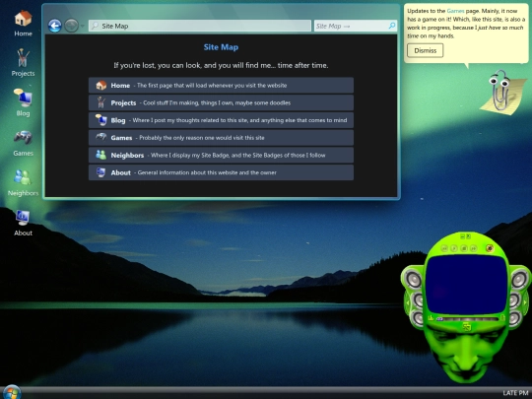This screenshot has height=399, width=532.
Task: Minimize the green media player
Action: (x=462, y=236)
